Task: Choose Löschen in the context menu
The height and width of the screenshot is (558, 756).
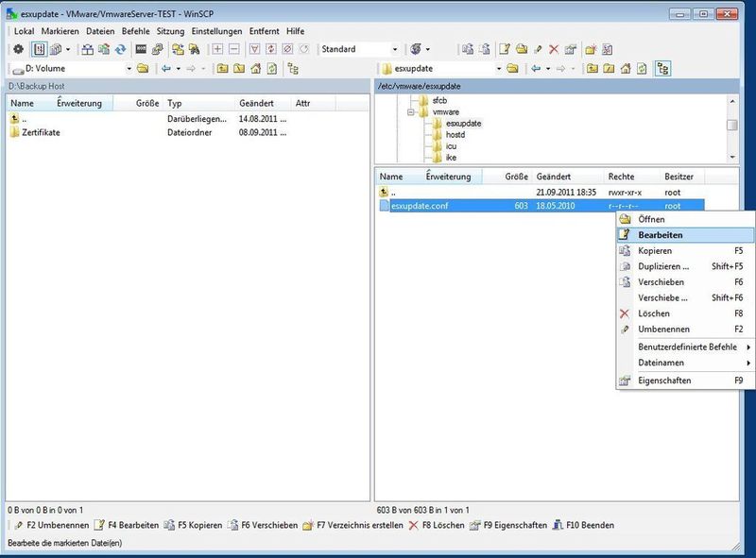Action: pos(685,313)
